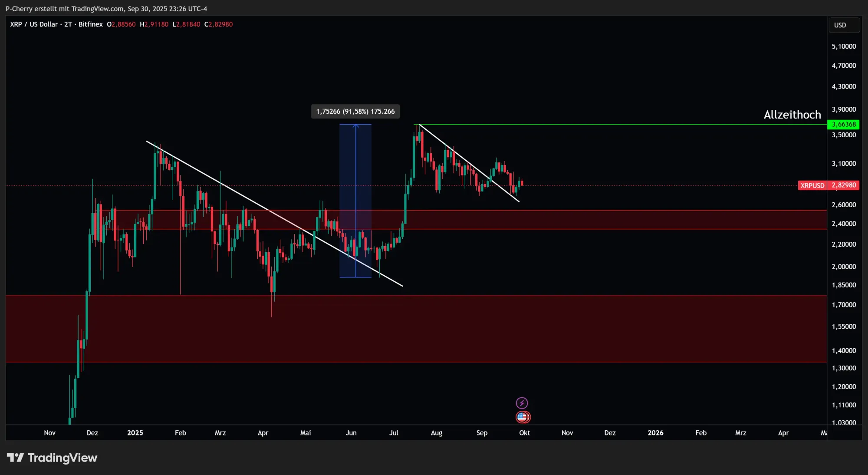Viewport: 868px width, 475px height.
Task: Click the 2025 label on time axis
Action: point(135,433)
